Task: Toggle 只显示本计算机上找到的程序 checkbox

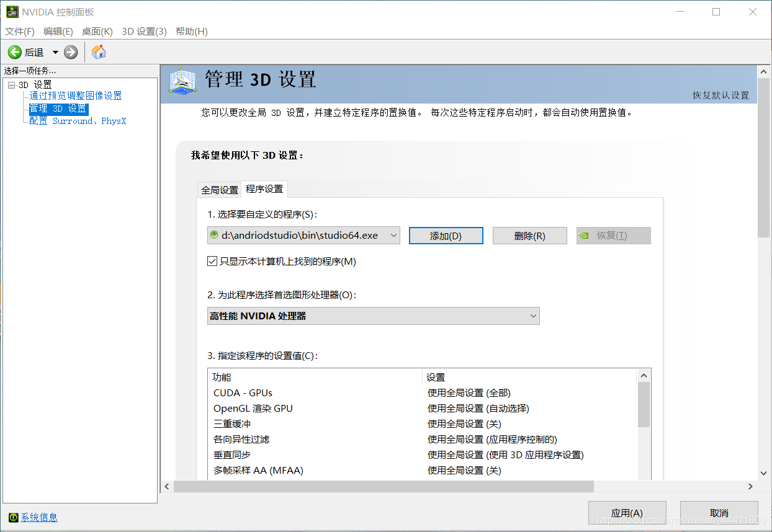Action: click(212, 262)
